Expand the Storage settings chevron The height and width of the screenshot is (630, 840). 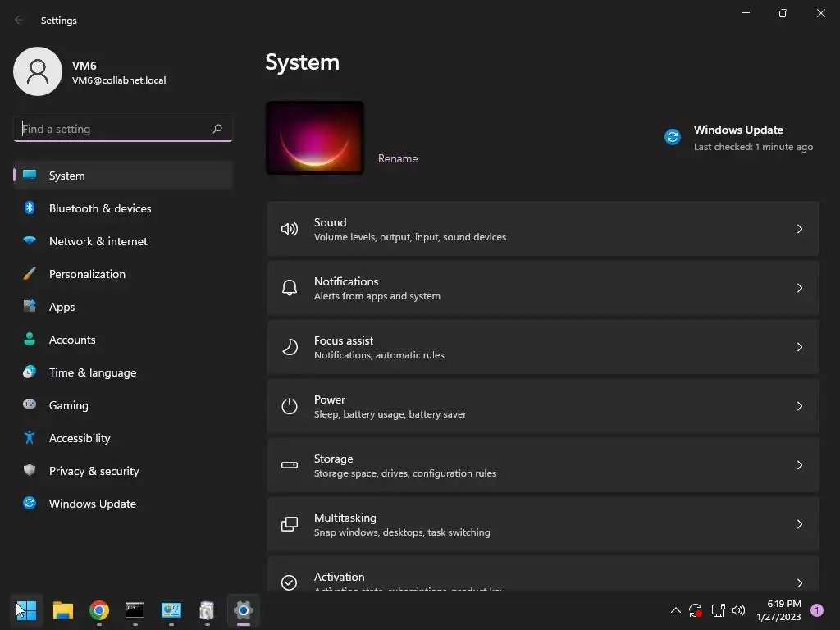point(799,465)
